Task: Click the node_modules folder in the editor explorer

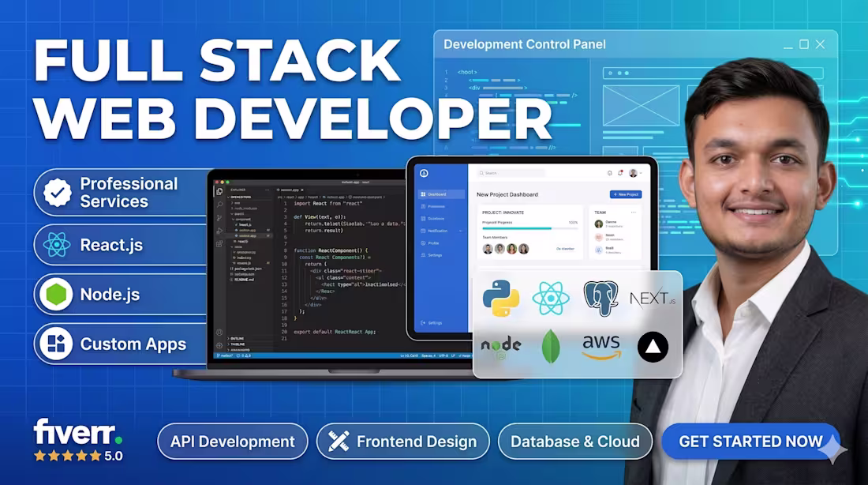Action: (245, 209)
